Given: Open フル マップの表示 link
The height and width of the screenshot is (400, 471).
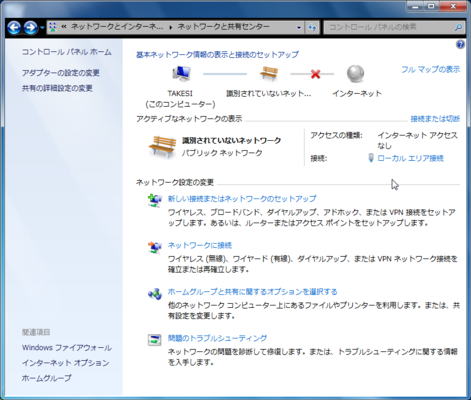Looking at the screenshot, I should coord(430,69).
